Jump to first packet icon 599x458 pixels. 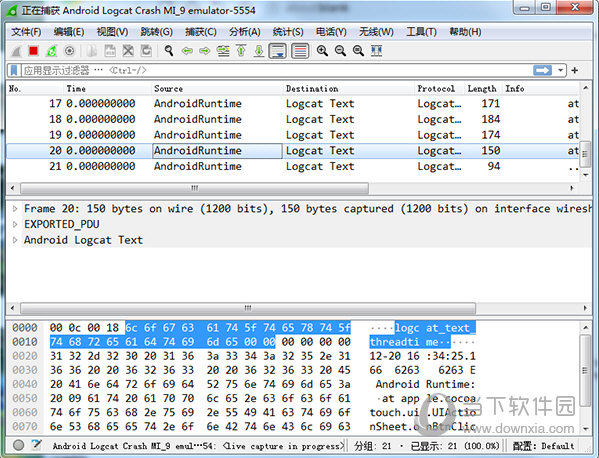pyautogui.click(x=241, y=51)
